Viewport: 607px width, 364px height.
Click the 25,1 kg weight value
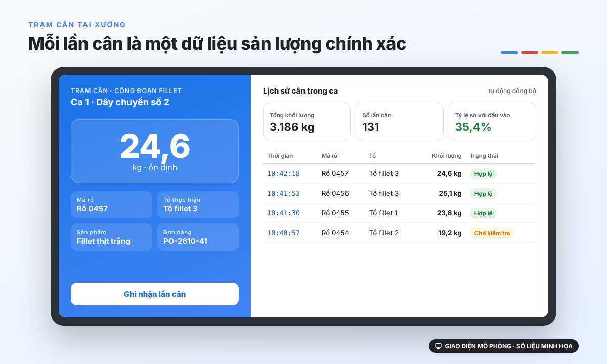[450, 193]
